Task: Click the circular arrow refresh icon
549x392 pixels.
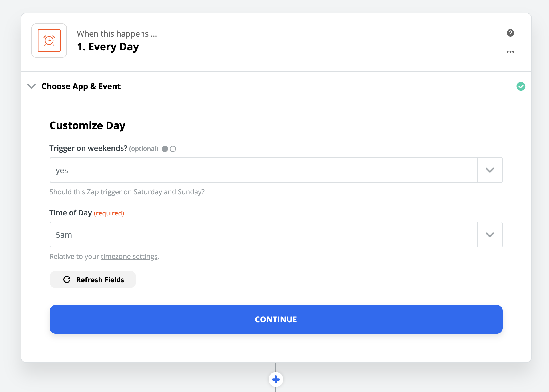Action: (67, 279)
